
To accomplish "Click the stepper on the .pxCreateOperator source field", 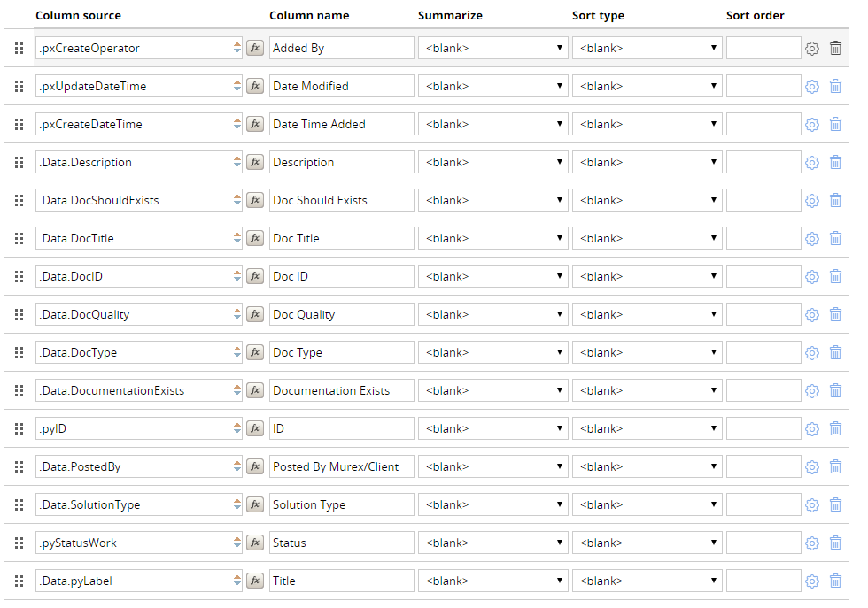I will click(237, 48).
